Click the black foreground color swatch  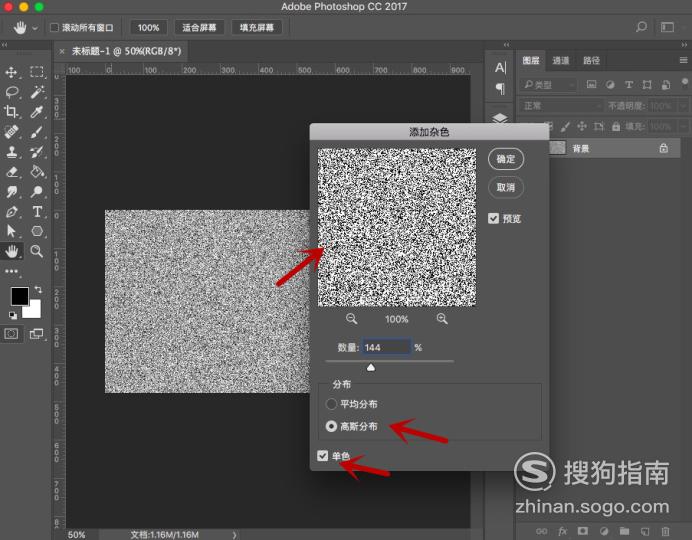pyautogui.click(x=20, y=296)
